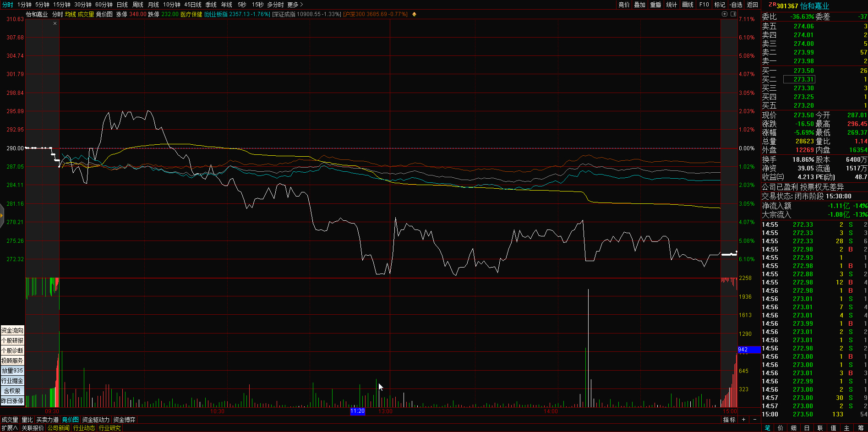Switch to the 日线 daily chart tab
Image resolution: width=868 pixels, height=432 pixels.
point(122,5)
